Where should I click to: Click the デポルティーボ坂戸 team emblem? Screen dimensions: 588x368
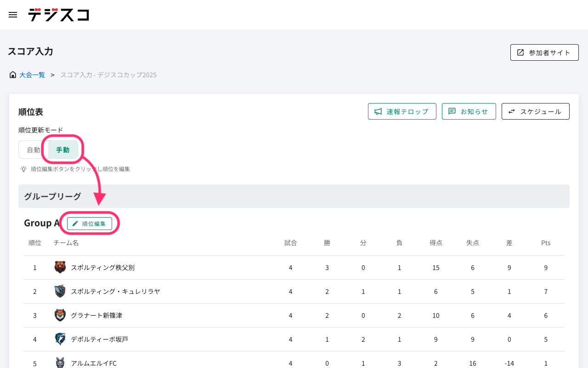[x=60, y=339]
